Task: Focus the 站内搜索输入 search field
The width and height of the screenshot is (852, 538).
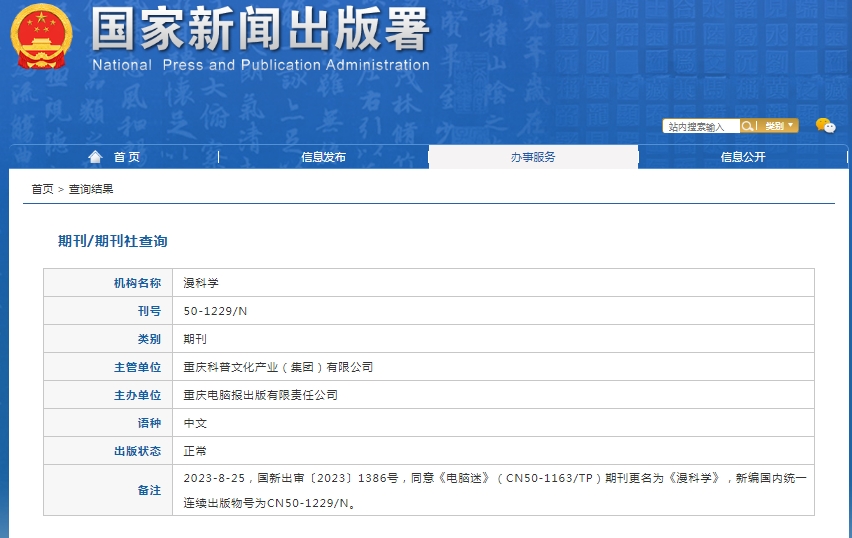Action: [700, 127]
